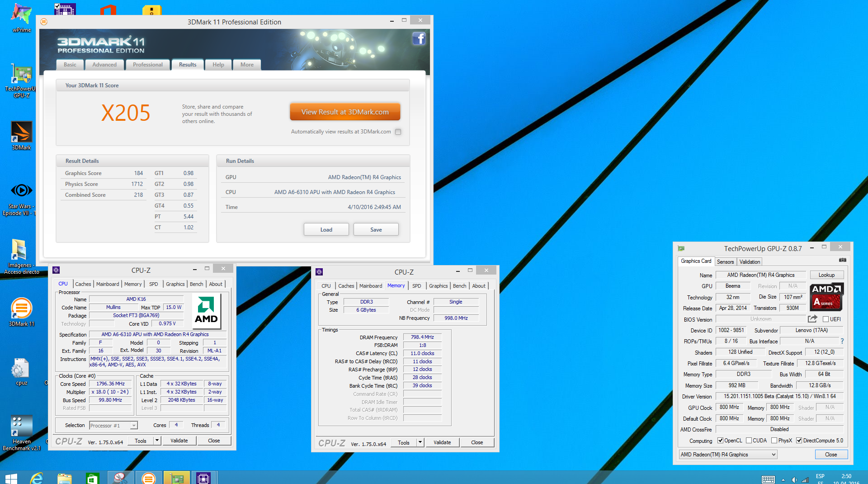Screen dimensions: 868x484
Task: Launch Heaven Benchmark v2.1 shortcut
Action: click(21, 433)
